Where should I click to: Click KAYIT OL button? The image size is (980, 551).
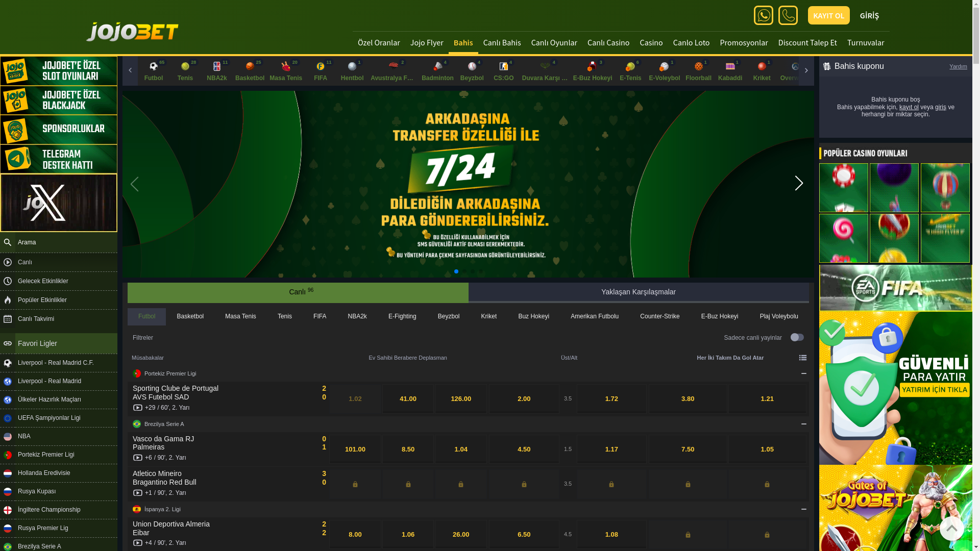[x=828, y=15]
